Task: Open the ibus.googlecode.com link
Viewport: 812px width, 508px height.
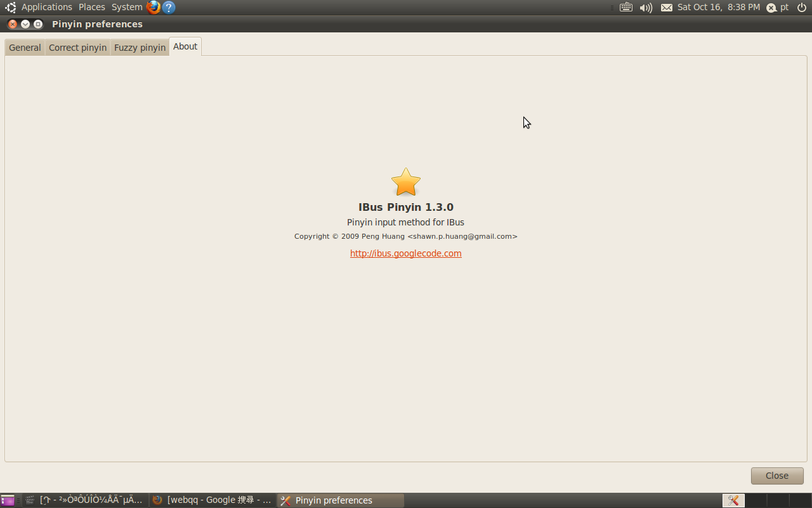Action: coord(406,253)
